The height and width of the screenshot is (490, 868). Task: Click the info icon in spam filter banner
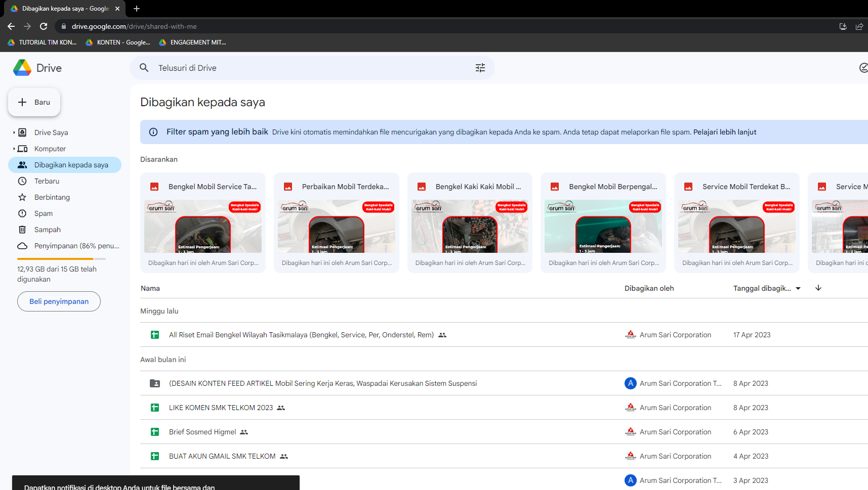point(153,132)
